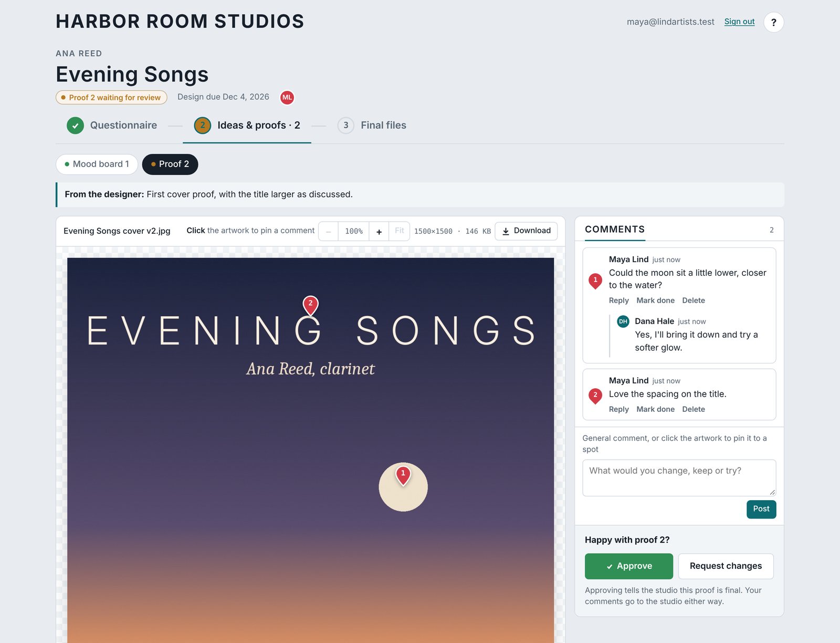Reply to the moon comment
This screenshot has height=643, width=840.
[618, 300]
